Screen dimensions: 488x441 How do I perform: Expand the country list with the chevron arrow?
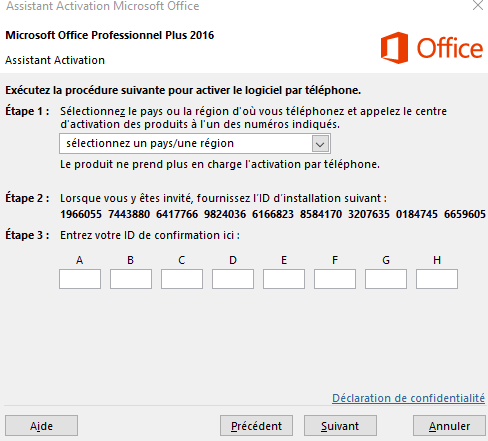click(x=320, y=144)
